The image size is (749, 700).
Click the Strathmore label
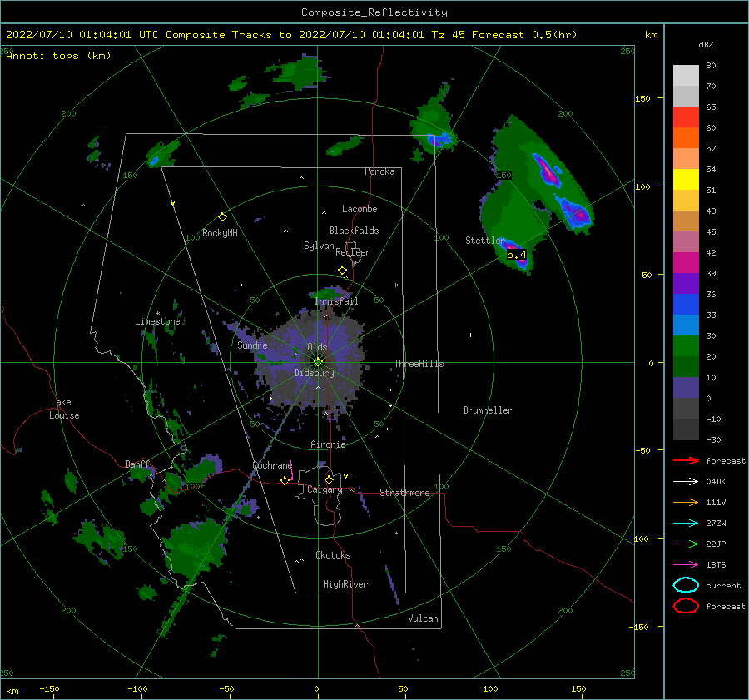point(404,493)
